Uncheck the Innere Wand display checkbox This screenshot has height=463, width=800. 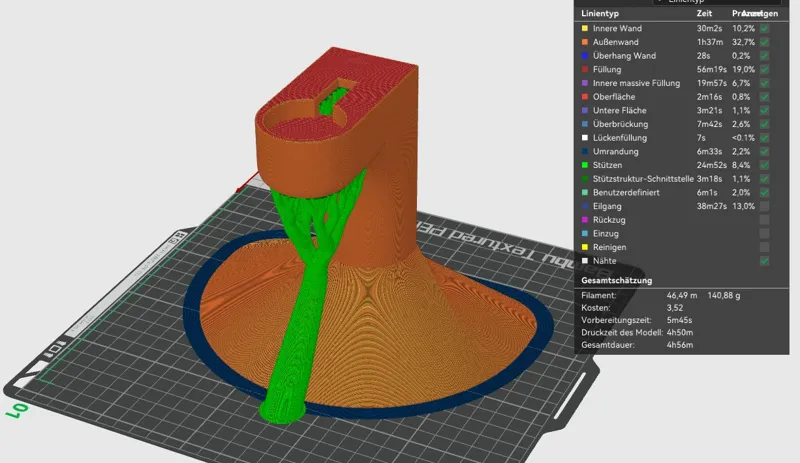pos(764,29)
